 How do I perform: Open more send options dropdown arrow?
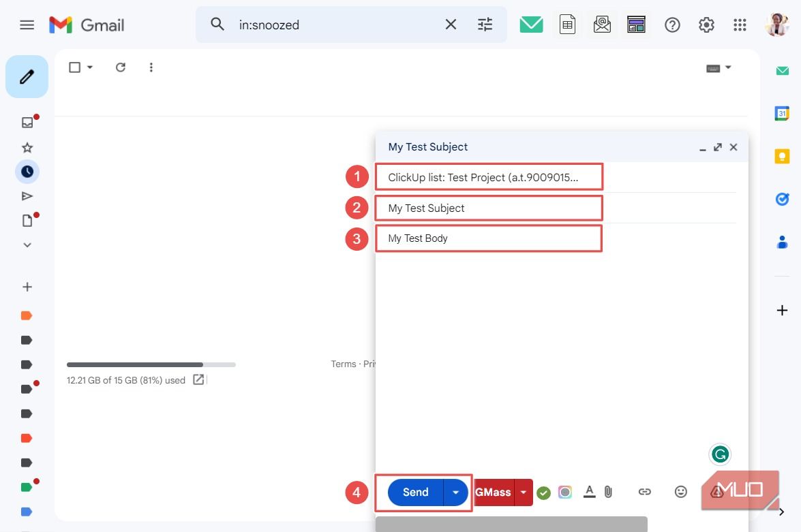(455, 492)
